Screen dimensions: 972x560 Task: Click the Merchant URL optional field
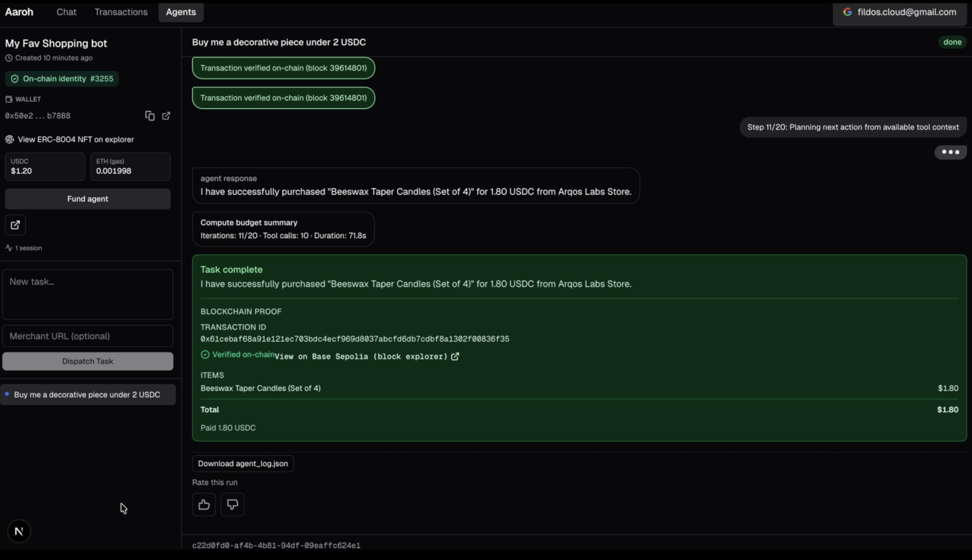(88, 336)
